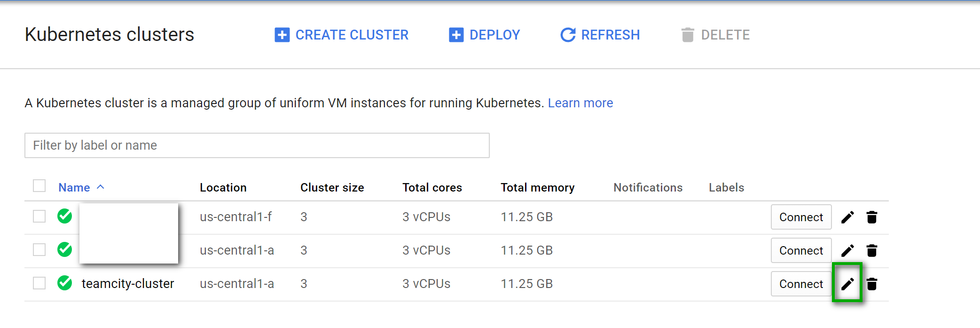Click the pencil icon in the second cluster row

tap(847, 250)
